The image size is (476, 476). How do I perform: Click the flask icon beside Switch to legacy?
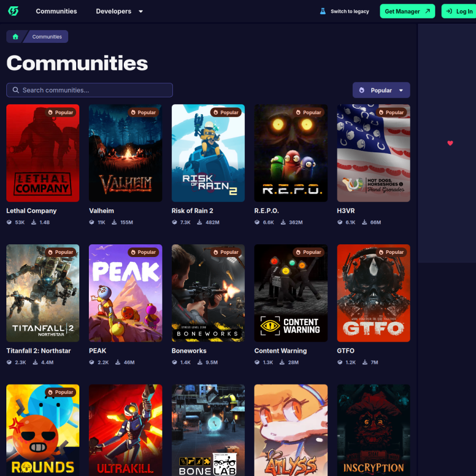coord(323,11)
